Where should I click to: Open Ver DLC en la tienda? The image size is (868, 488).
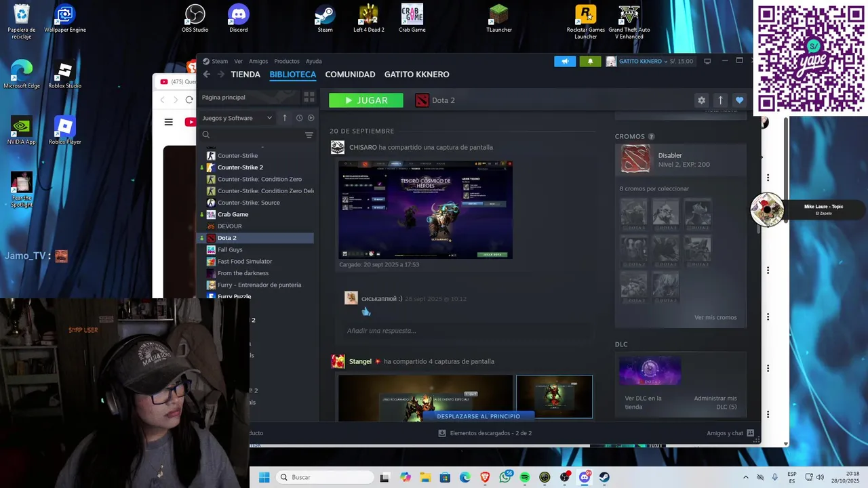point(643,403)
